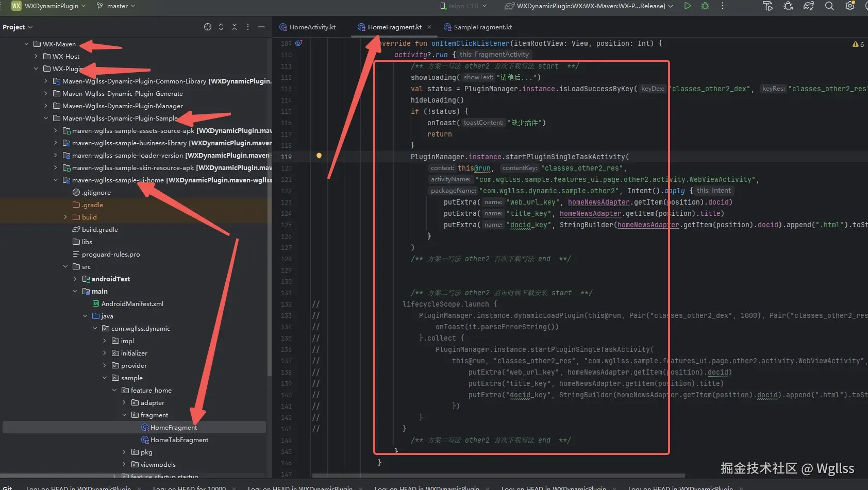Image resolution: width=868 pixels, height=490 pixels.
Task: Click the warnings indicator showing 6
Action: click(858, 44)
